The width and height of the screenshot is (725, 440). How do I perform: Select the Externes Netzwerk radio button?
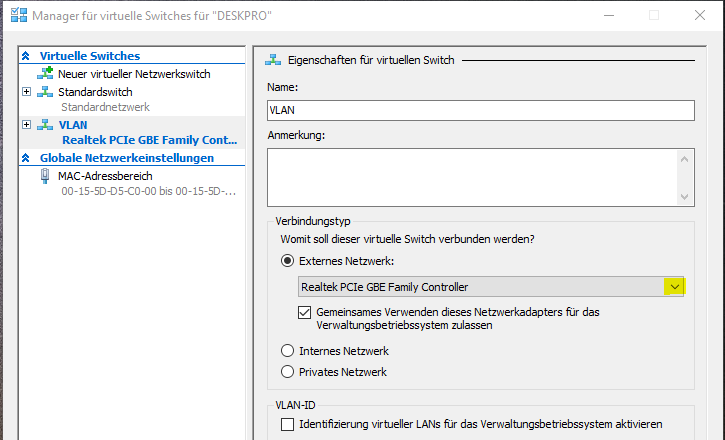287,261
